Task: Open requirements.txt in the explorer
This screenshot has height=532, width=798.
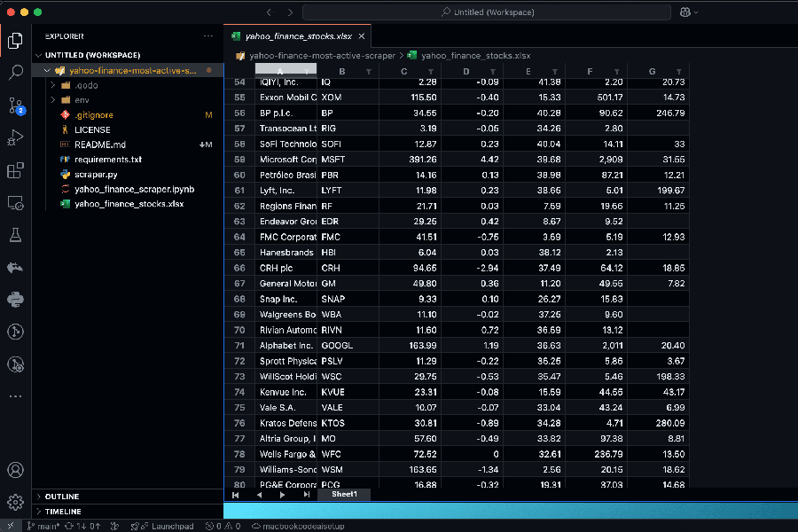Action: click(x=108, y=160)
